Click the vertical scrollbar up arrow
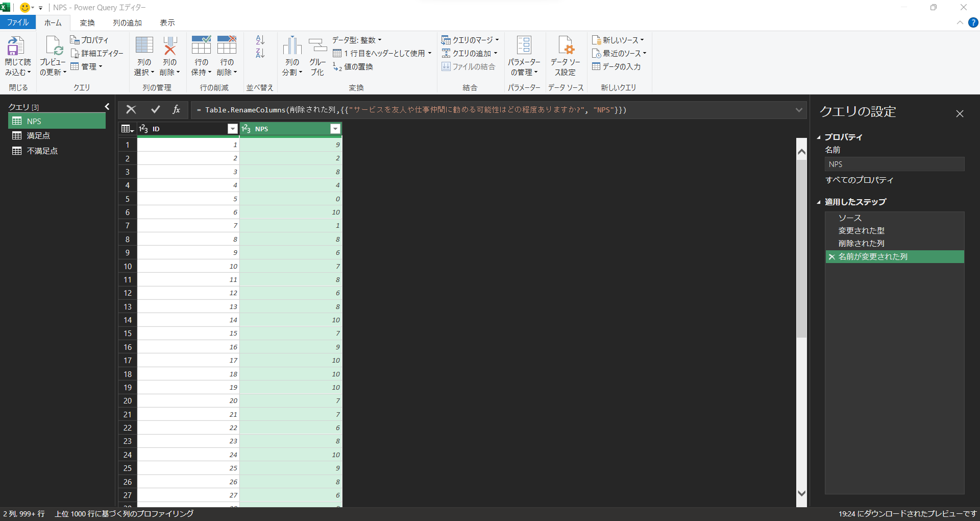Viewport: 980px width, 521px height. point(801,152)
